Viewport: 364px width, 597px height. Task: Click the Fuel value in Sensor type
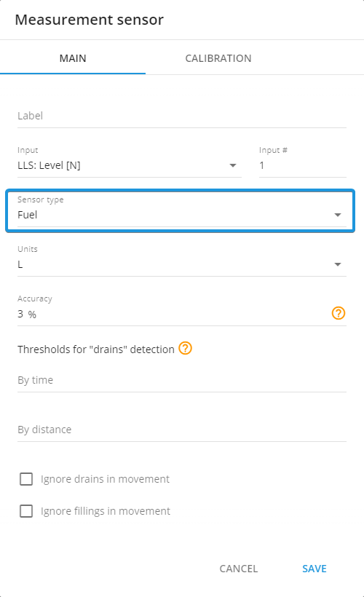[28, 215]
